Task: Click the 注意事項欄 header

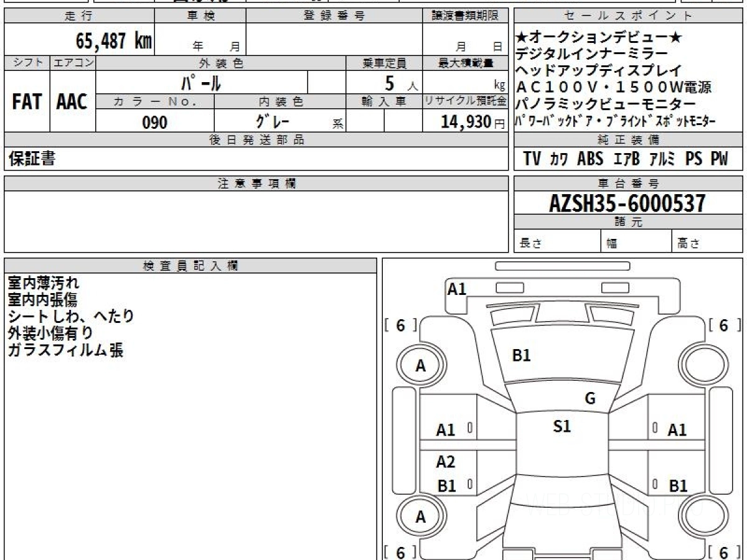Action: pyautogui.click(x=256, y=184)
